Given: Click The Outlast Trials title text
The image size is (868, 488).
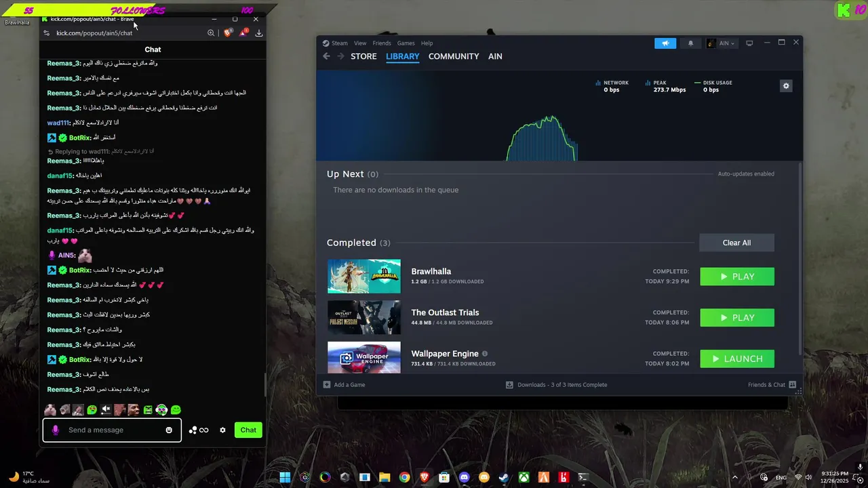Looking at the screenshot, I should coord(445,312).
